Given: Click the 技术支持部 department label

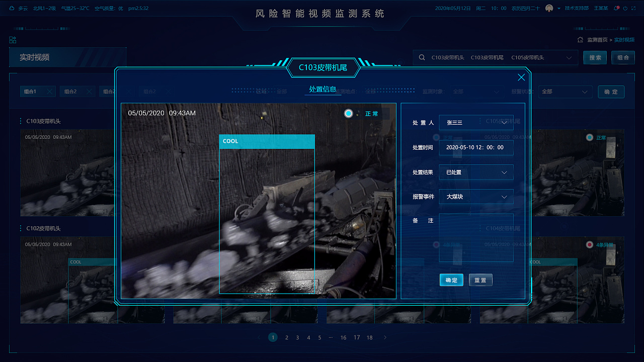Looking at the screenshot, I should click(x=577, y=9).
